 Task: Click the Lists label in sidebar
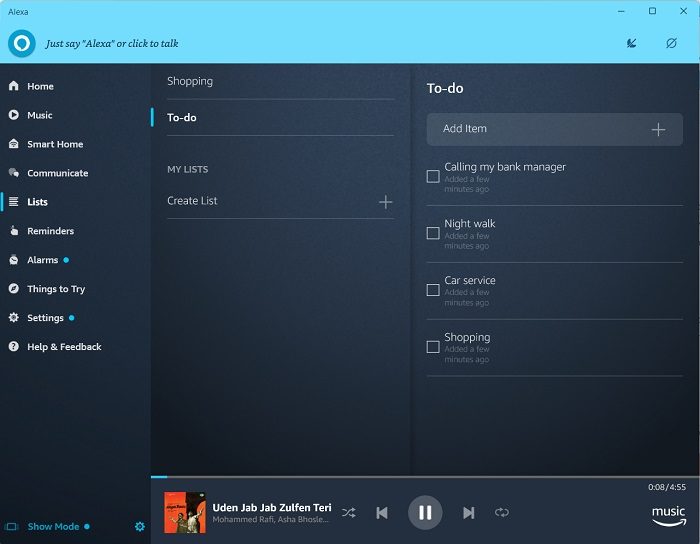[x=37, y=202]
